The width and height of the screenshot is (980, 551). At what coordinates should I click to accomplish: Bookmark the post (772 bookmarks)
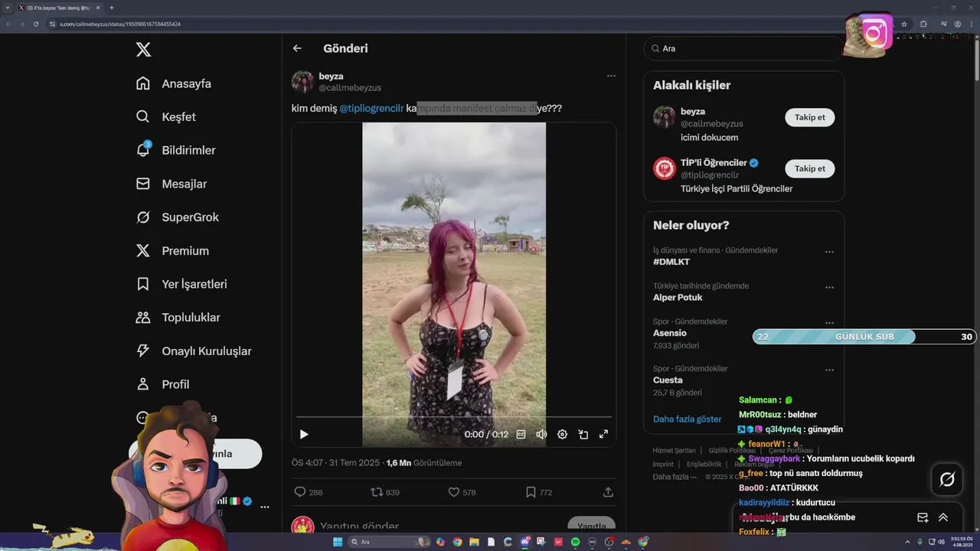point(539,492)
